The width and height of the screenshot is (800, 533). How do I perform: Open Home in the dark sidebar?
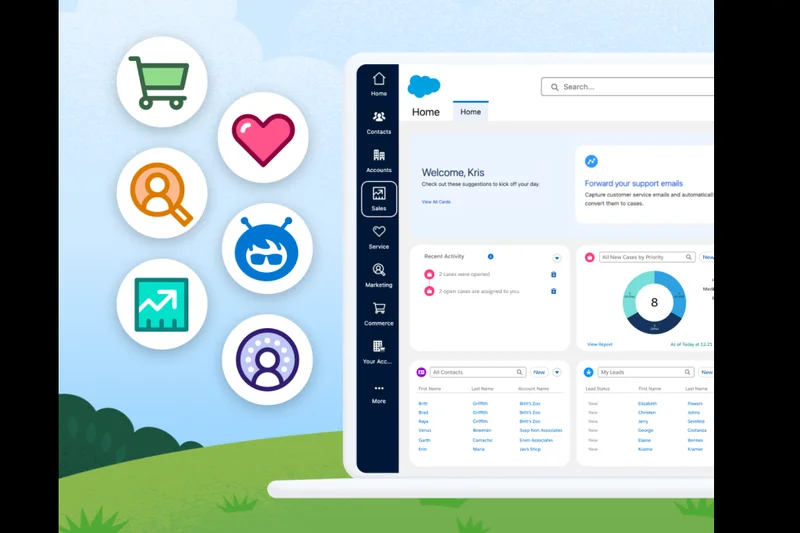point(379,84)
